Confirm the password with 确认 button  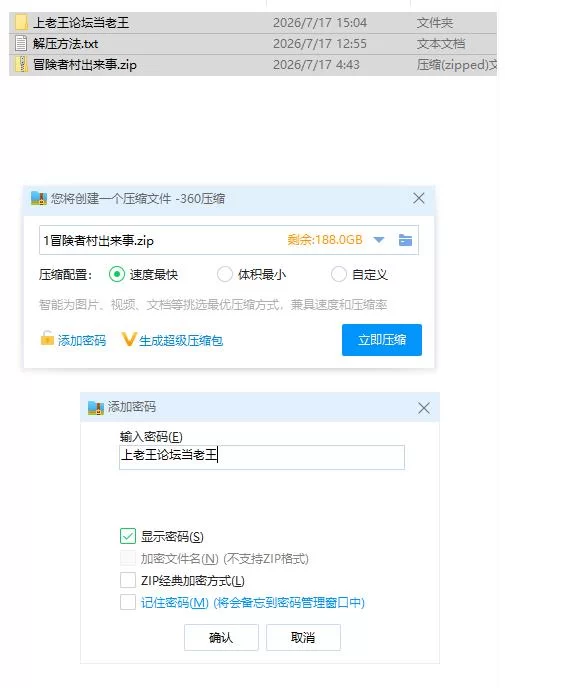(221, 637)
